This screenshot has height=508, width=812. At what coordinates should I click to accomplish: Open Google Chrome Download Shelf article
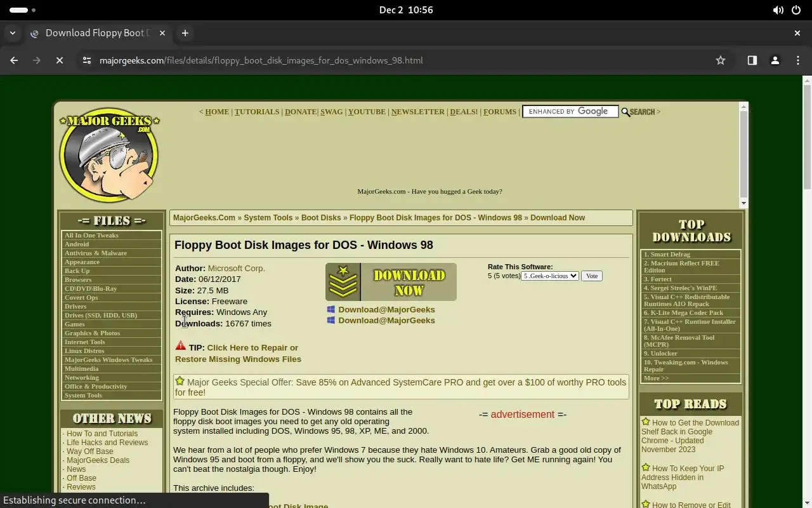pyautogui.click(x=690, y=436)
